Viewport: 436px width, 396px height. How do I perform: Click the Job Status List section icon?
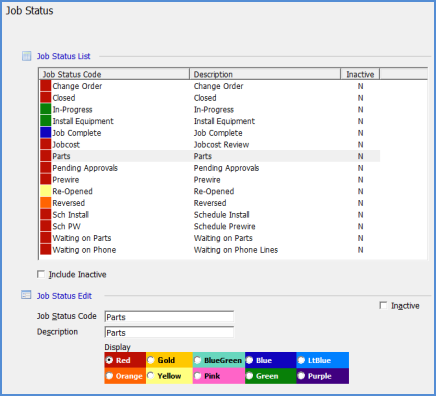pos(26,56)
